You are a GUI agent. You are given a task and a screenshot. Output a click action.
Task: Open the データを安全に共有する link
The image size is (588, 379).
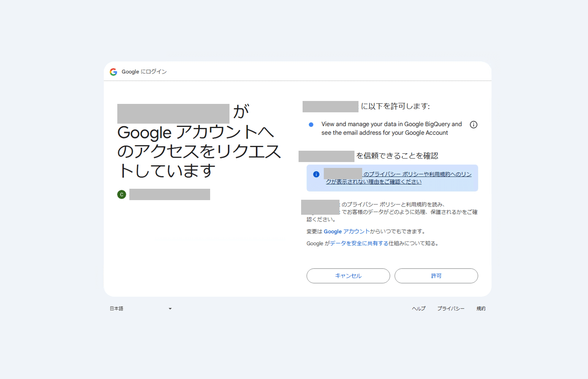tap(359, 244)
